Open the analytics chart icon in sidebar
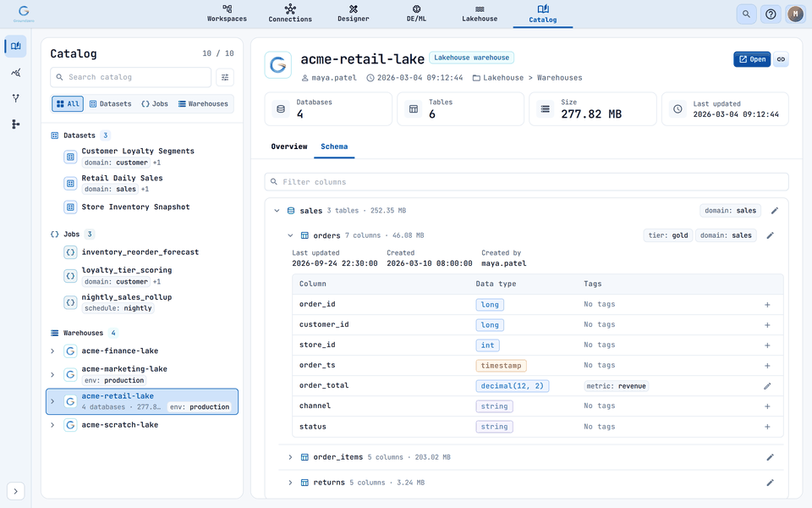 point(15,73)
